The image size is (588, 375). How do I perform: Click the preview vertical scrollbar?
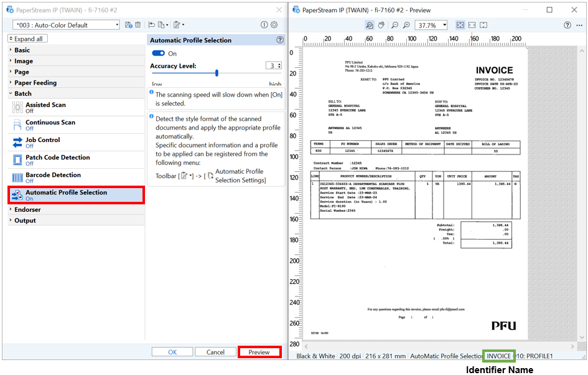582,193
